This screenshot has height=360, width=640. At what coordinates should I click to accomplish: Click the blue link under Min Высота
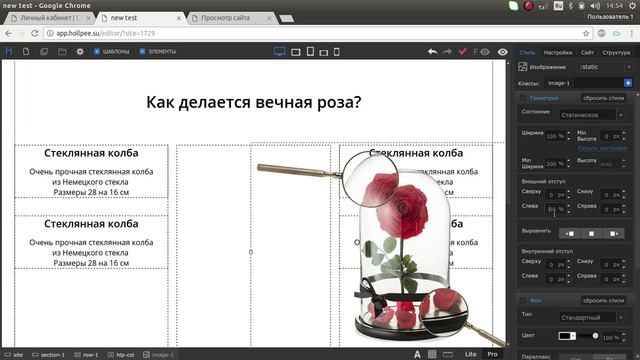pyautogui.click(x=602, y=149)
